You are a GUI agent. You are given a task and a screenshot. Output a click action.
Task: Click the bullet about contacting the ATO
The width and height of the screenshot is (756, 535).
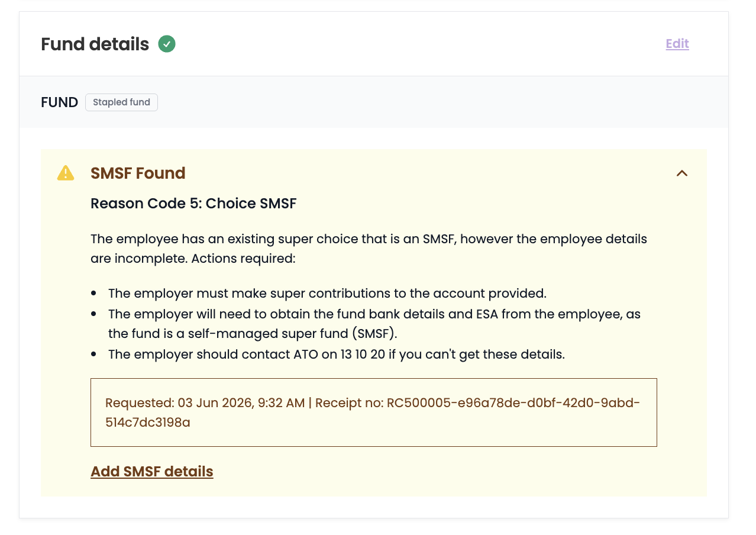pos(337,354)
